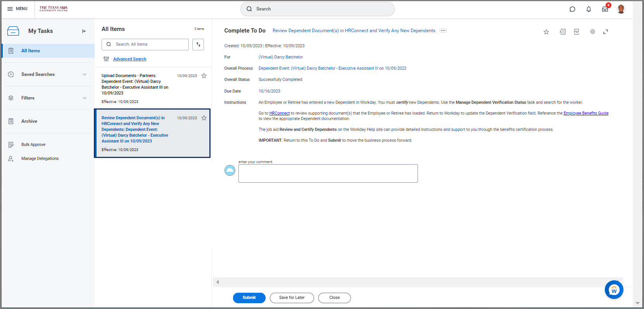Open related actions ellipsis beside task title
This screenshot has height=309, width=644.
click(443, 31)
